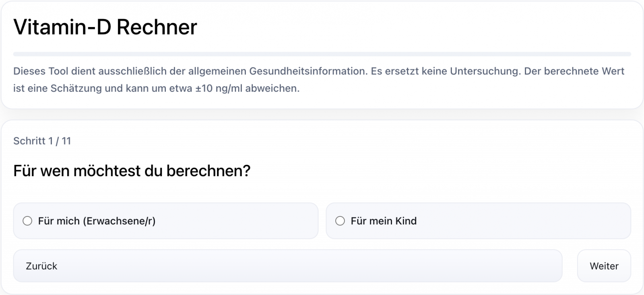Click the "Schritt 1 / 11" step indicator
The height and width of the screenshot is (295, 644).
(x=42, y=141)
